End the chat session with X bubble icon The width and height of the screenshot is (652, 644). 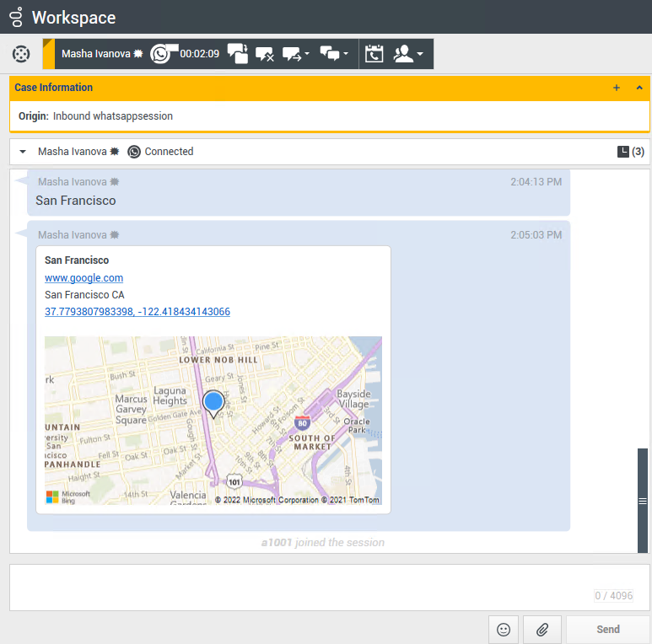coord(265,54)
